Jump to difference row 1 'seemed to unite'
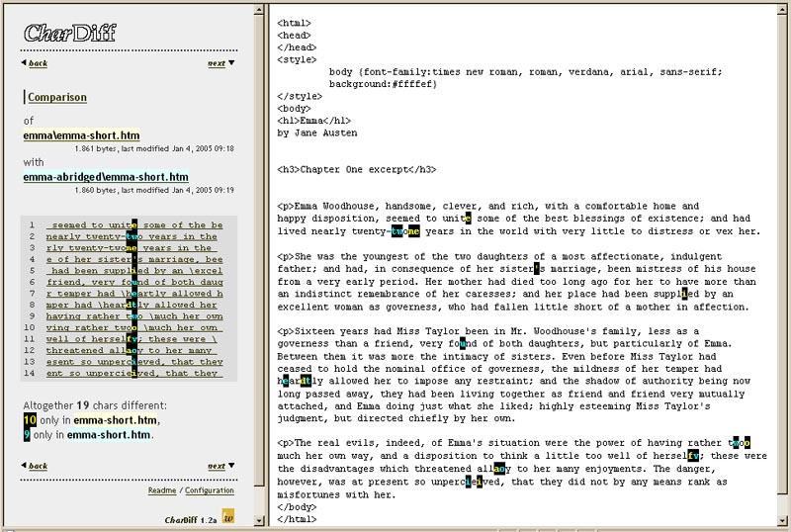Screen dimensions: 791x532 point(134,225)
